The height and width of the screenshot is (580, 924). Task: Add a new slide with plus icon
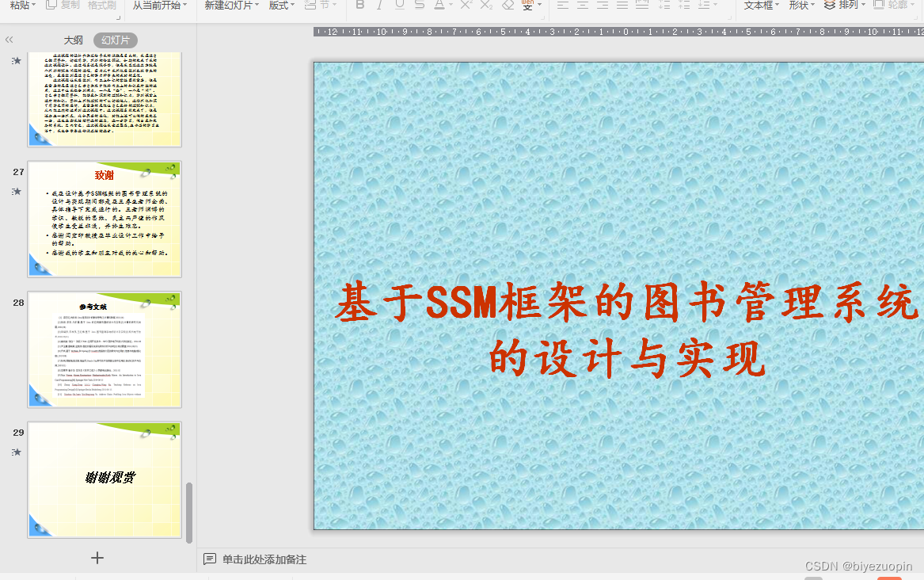(x=97, y=558)
